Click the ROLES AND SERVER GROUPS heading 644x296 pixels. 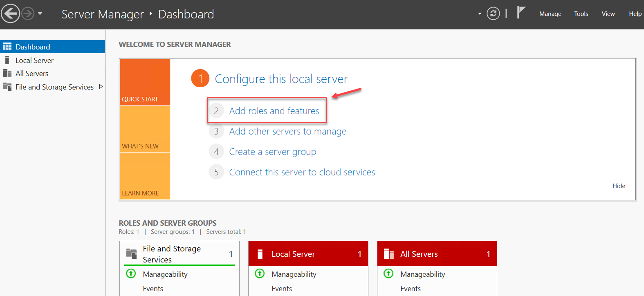[x=168, y=223]
